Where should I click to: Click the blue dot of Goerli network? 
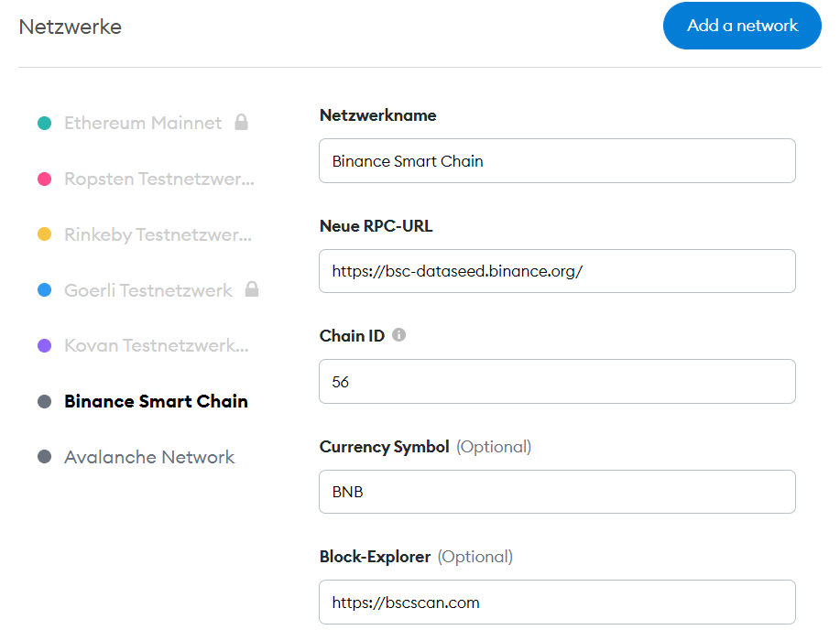[x=45, y=290]
